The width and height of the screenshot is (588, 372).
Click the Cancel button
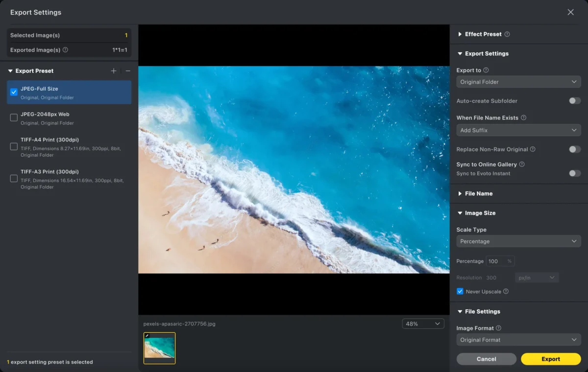point(487,359)
